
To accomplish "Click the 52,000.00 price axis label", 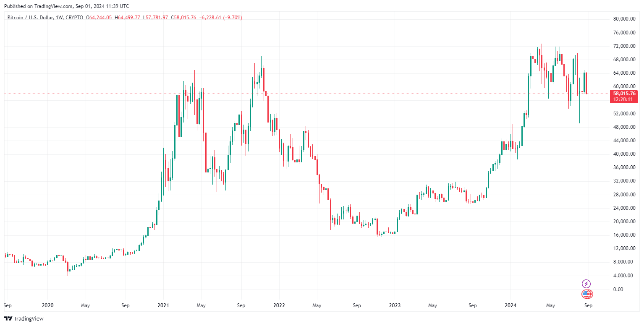I will tap(625, 114).
